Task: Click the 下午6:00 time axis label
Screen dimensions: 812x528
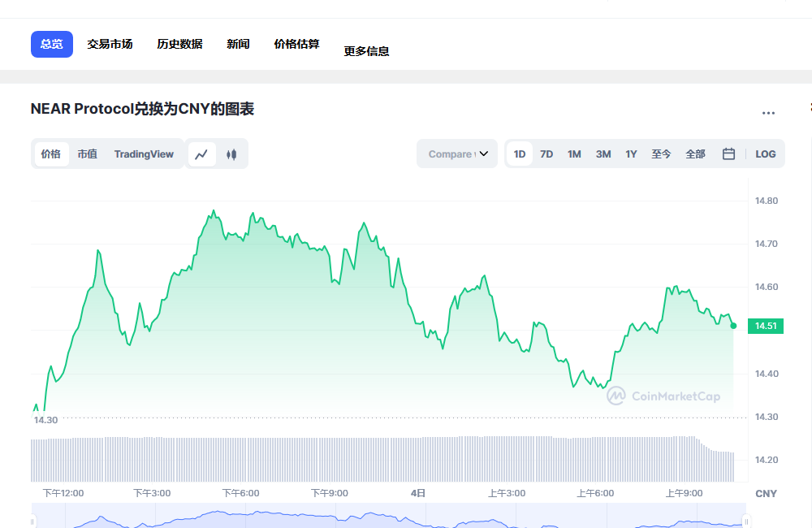Action: [x=241, y=493]
